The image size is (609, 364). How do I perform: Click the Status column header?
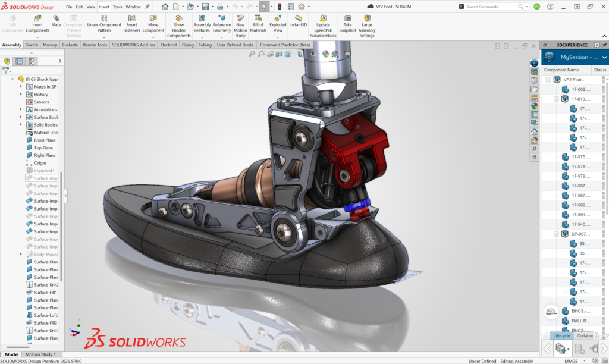599,70
